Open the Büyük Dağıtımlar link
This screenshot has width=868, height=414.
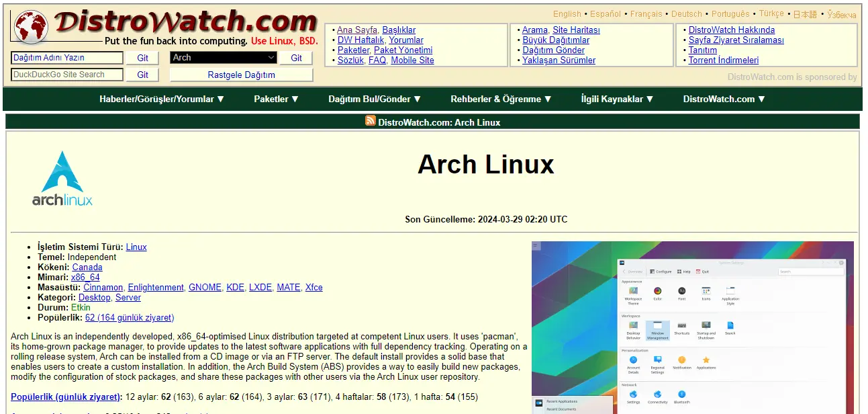click(557, 40)
